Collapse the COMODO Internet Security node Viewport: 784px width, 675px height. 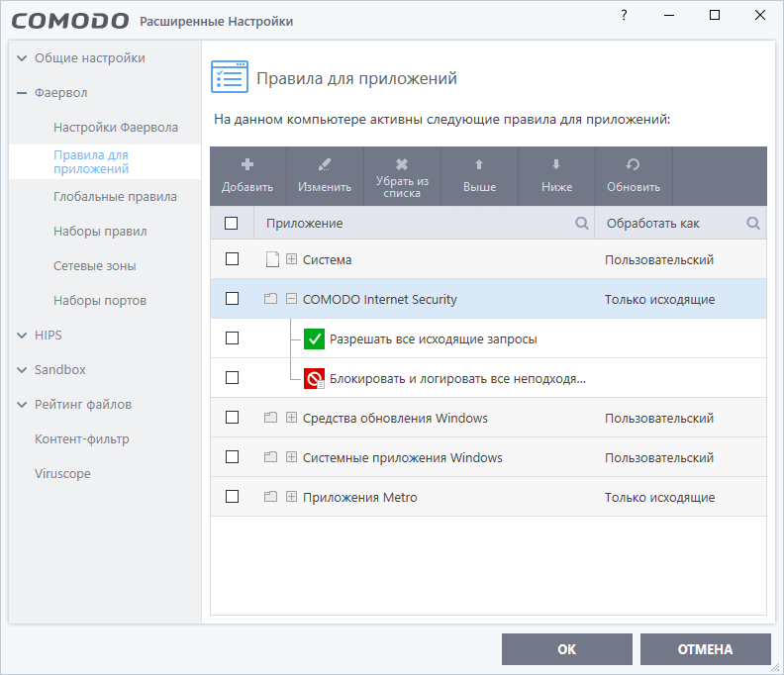click(291, 299)
